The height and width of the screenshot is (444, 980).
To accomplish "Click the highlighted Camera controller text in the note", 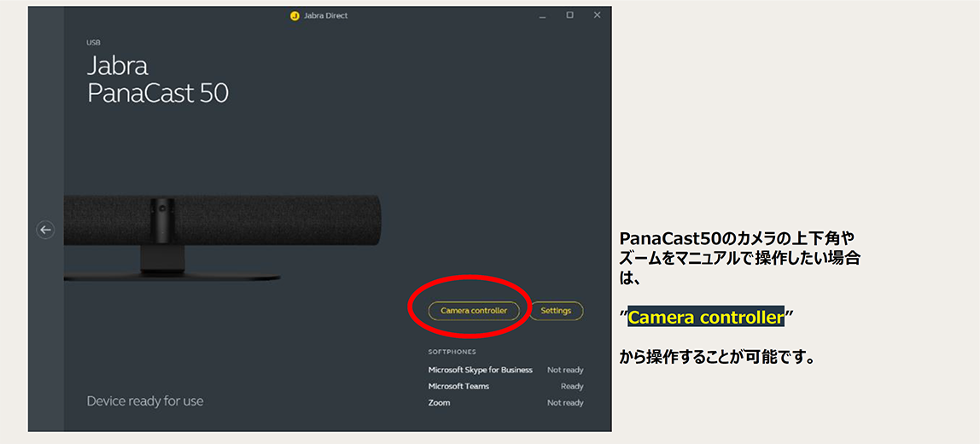I will (x=706, y=318).
